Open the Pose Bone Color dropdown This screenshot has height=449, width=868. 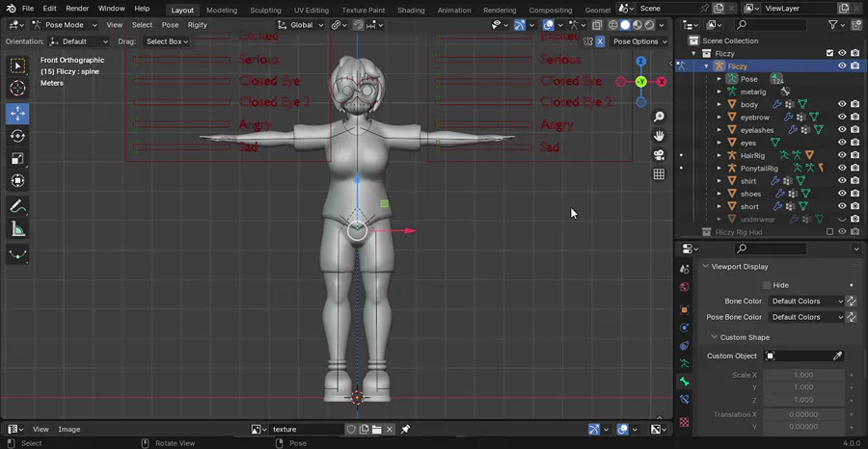click(x=806, y=317)
